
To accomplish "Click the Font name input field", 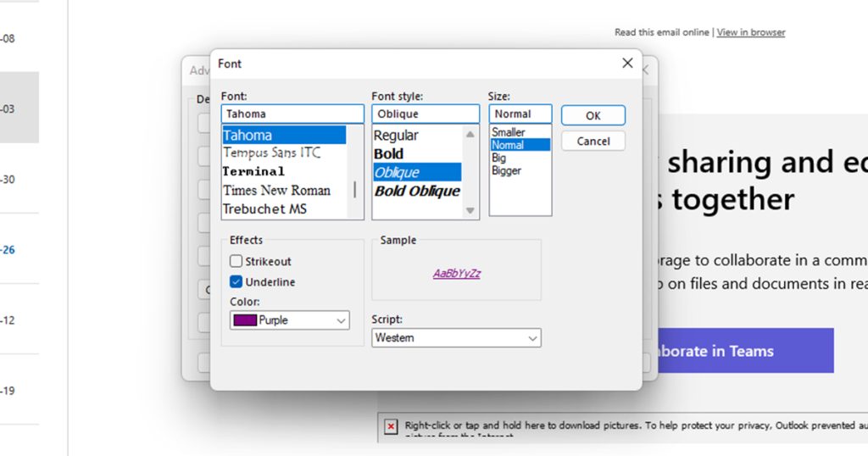I will pos(292,114).
